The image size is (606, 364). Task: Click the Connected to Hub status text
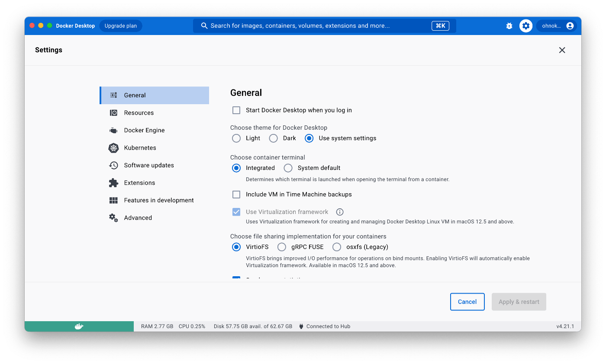tap(328, 326)
